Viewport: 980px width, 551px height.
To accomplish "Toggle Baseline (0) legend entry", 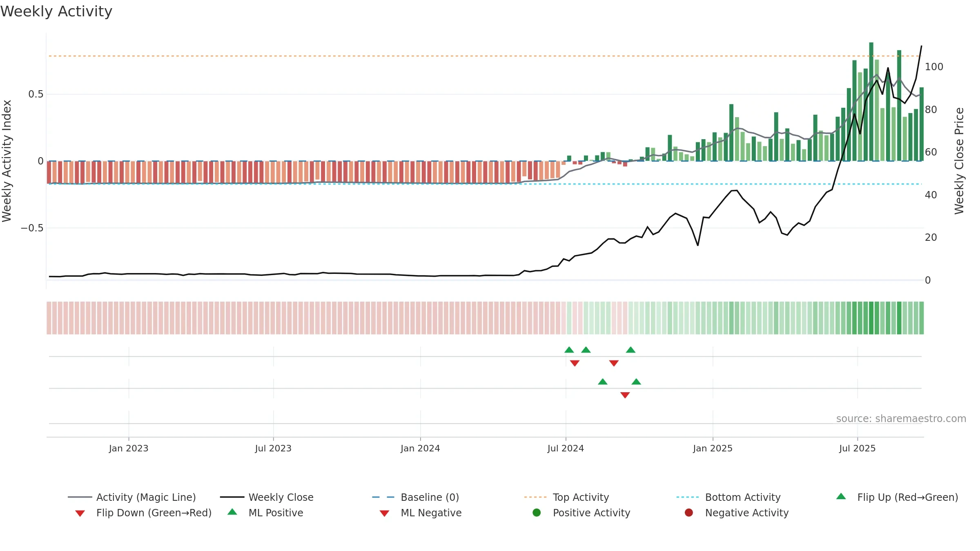I will pyautogui.click(x=416, y=497).
